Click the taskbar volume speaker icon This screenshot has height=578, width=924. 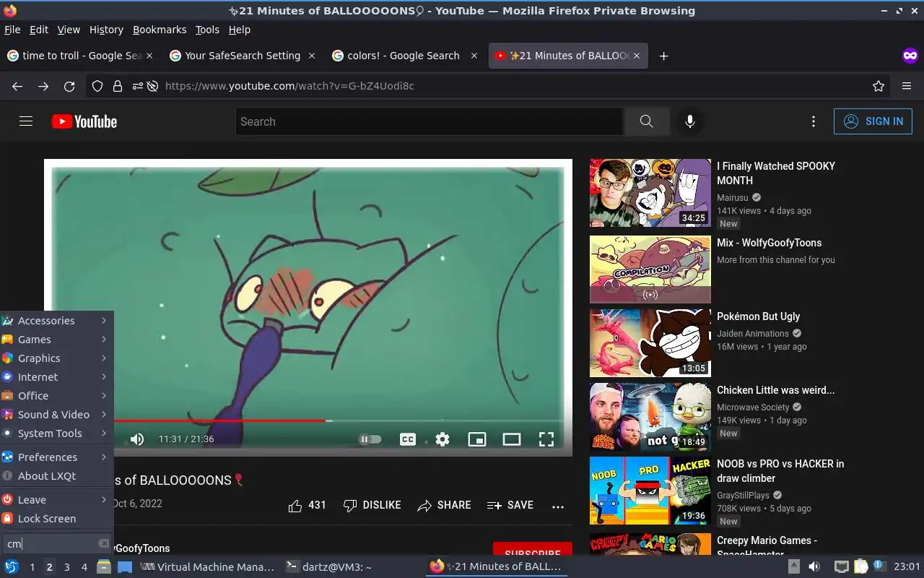point(814,567)
